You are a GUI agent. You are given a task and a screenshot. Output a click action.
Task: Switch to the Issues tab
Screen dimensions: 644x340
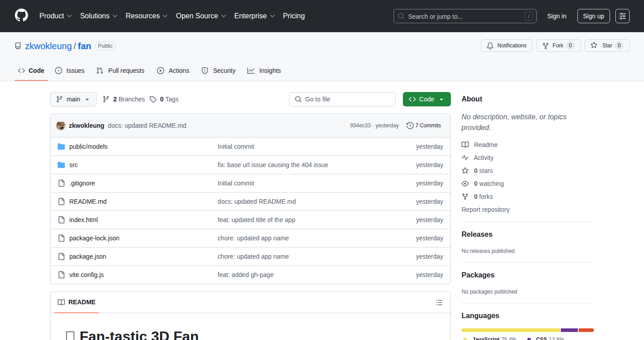click(x=70, y=71)
